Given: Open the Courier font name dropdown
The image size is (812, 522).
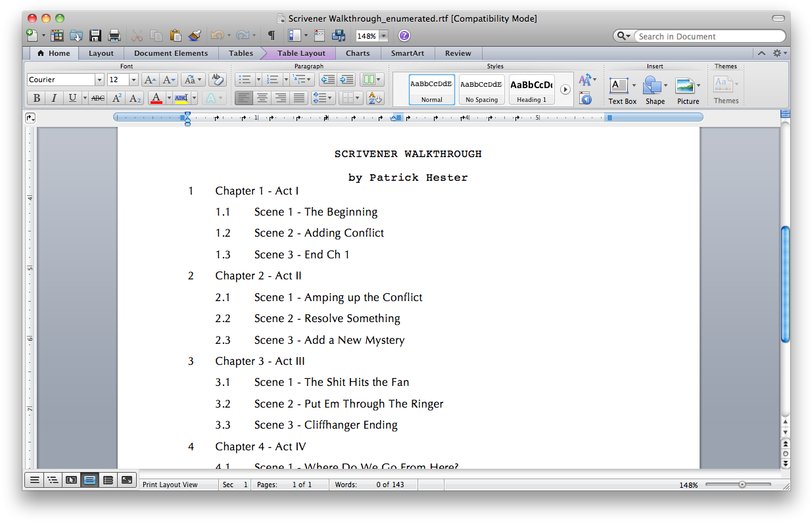Looking at the screenshot, I should pyautogui.click(x=100, y=80).
